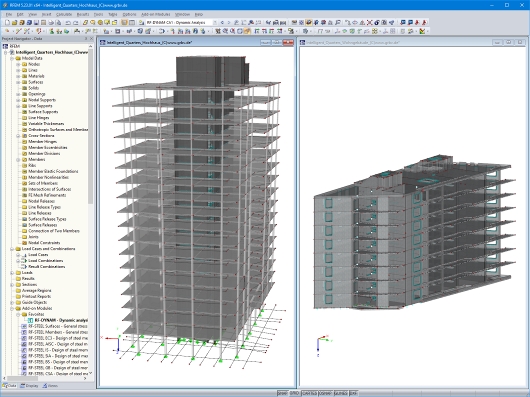The width and height of the screenshot is (530, 397).
Task: Click the Save diskette icon in toolbar
Action: tap(36, 23)
